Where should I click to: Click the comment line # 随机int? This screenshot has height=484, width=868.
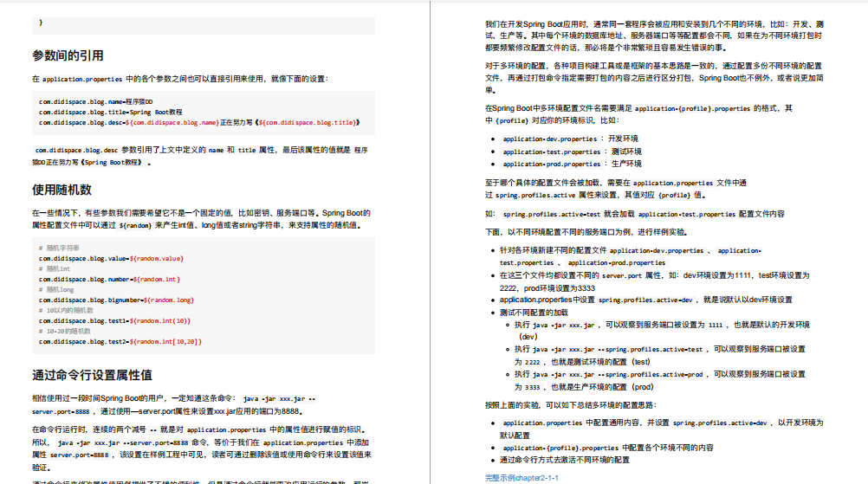click(x=54, y=268)
